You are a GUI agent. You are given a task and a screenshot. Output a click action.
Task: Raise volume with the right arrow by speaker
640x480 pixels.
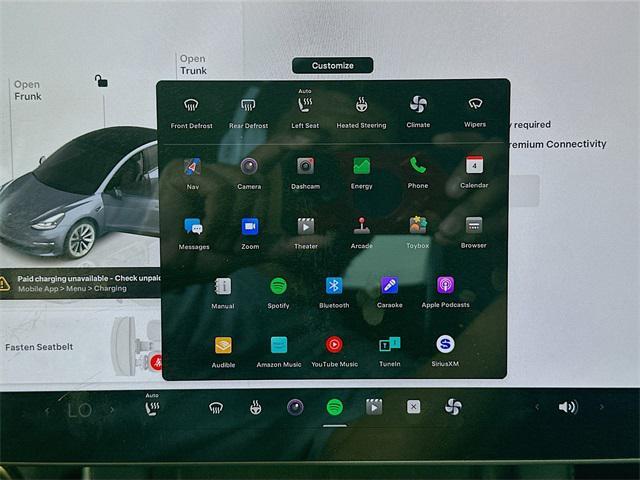pos(601,407)
